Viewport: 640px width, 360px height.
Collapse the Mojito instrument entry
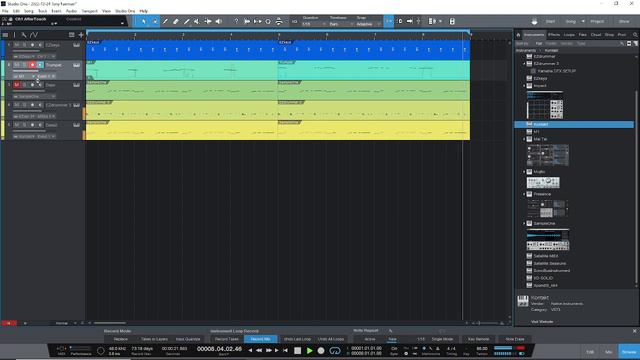(524, 172)
